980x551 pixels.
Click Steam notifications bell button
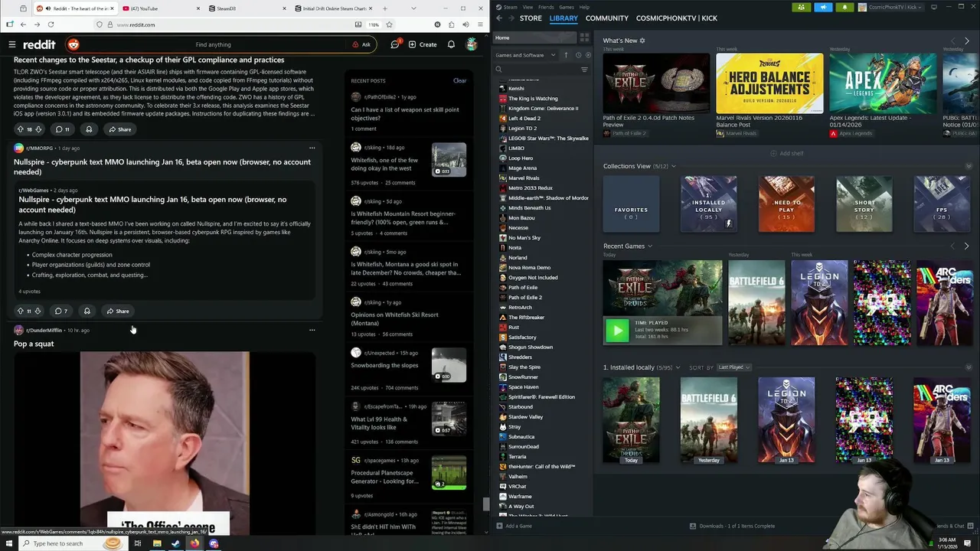coord(844,7)
